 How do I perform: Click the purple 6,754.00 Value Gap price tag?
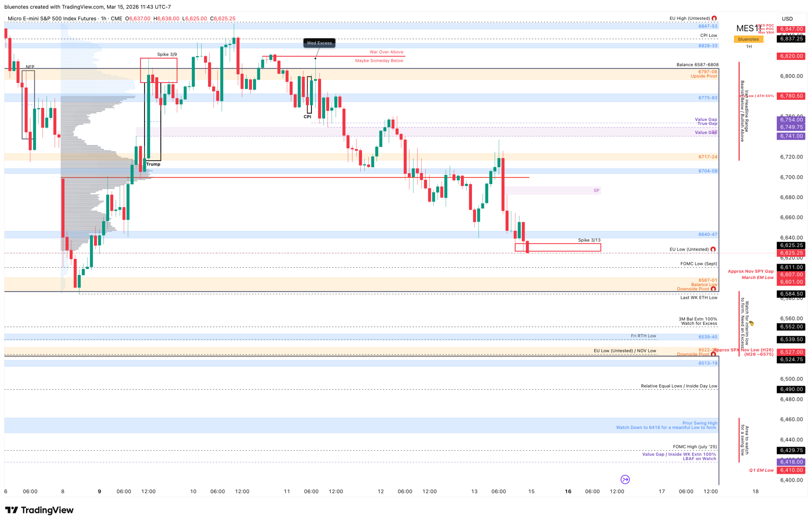(791, 120)
